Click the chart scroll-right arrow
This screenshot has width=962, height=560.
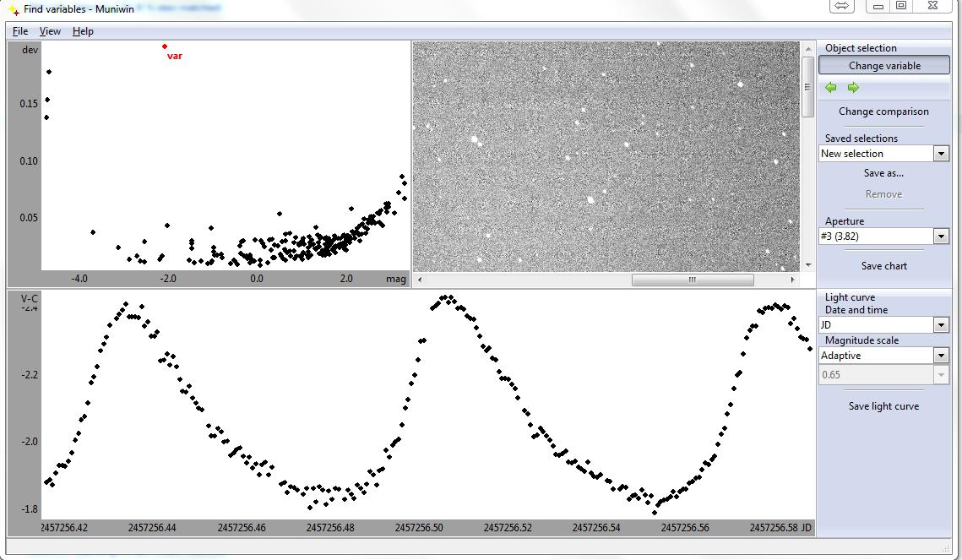(x=793, y=280)
